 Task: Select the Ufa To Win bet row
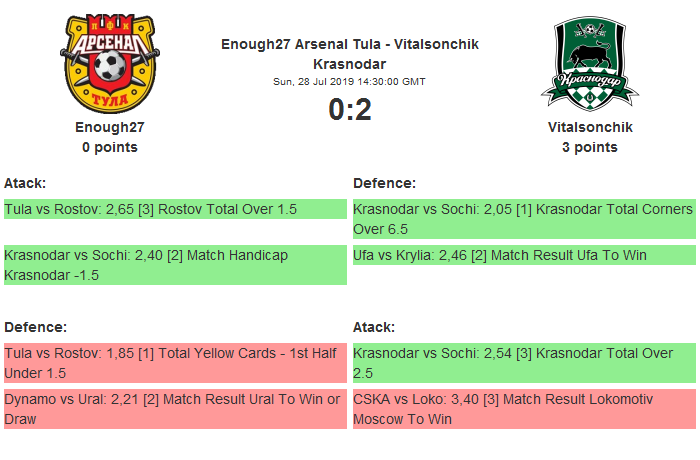[524, 255]
